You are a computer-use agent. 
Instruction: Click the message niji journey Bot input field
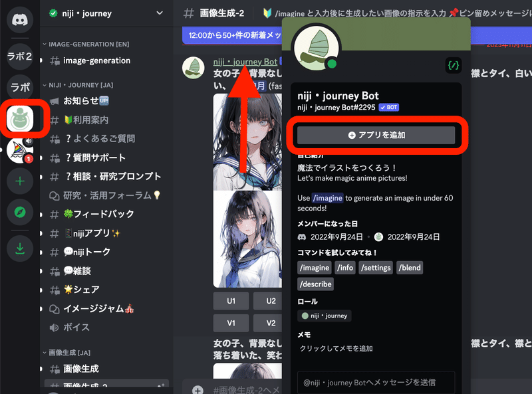(376, 383)
